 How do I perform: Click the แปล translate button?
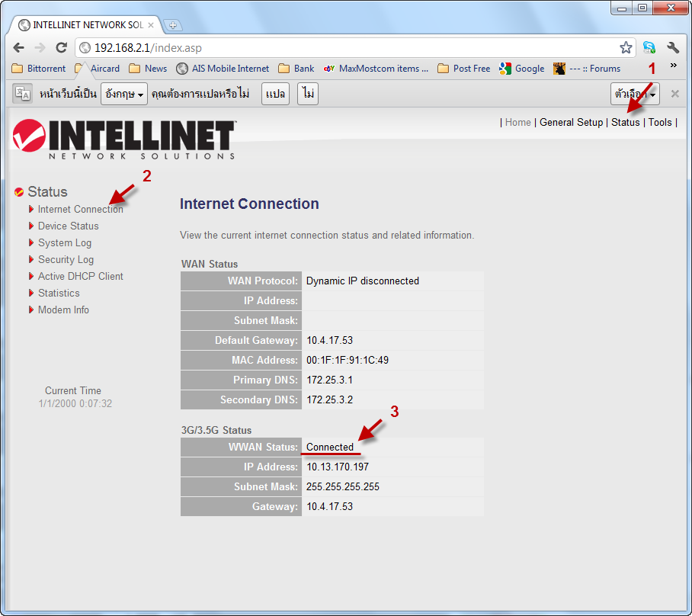[x=275, y=94]
